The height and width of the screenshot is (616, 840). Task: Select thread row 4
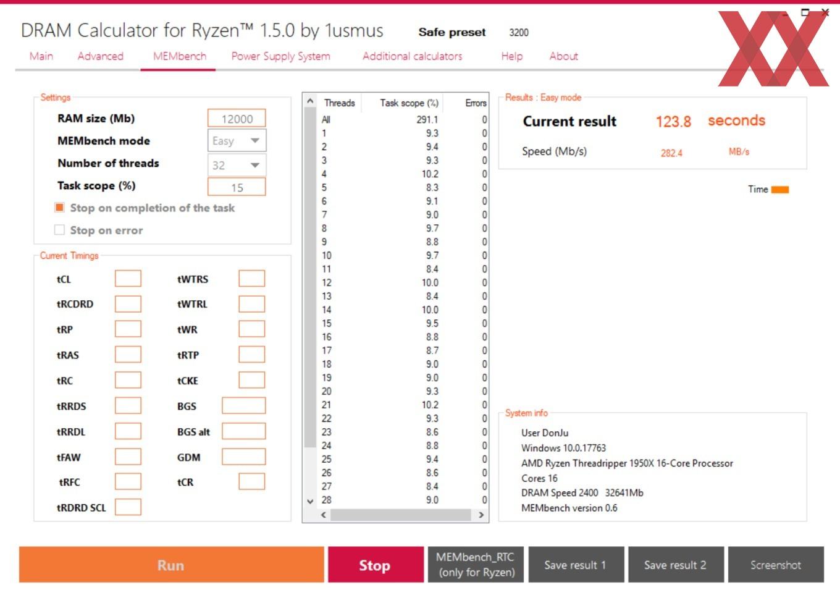[x=403, y=174]
